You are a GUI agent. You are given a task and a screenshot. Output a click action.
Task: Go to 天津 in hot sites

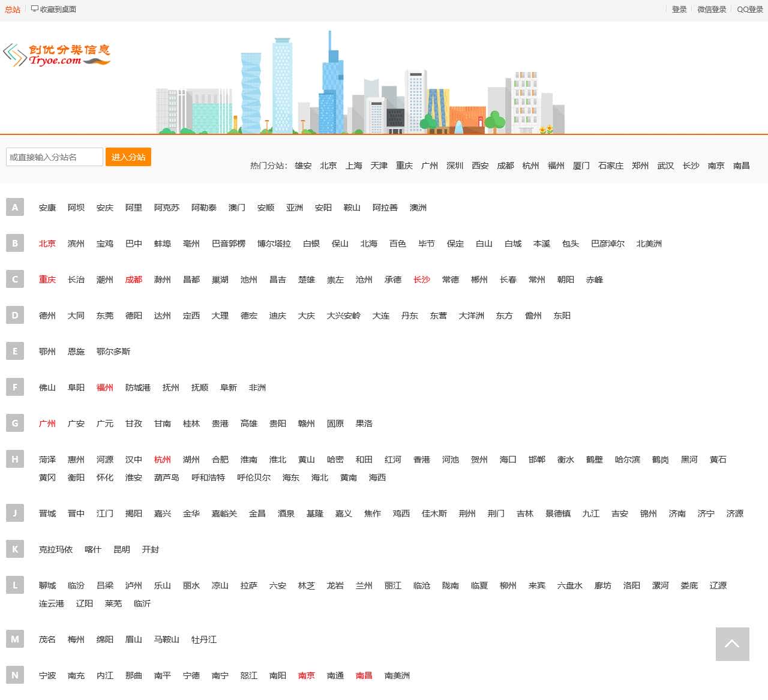tap(379, 166)
